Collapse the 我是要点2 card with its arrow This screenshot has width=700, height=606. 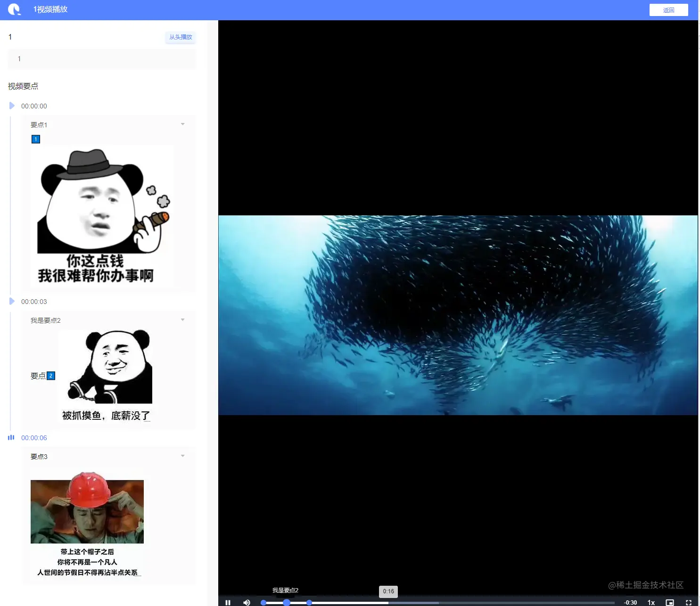[183, 320]
